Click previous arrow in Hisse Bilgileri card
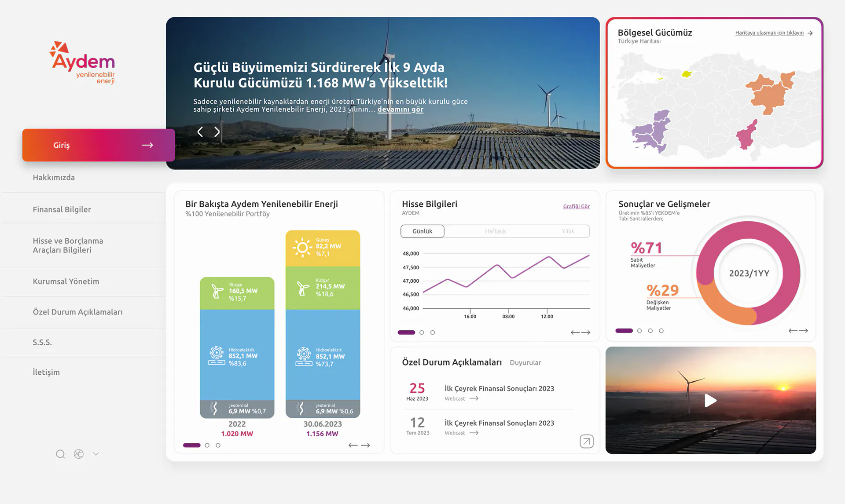Viewport: 845px width, 504px height. coord(575,332)
